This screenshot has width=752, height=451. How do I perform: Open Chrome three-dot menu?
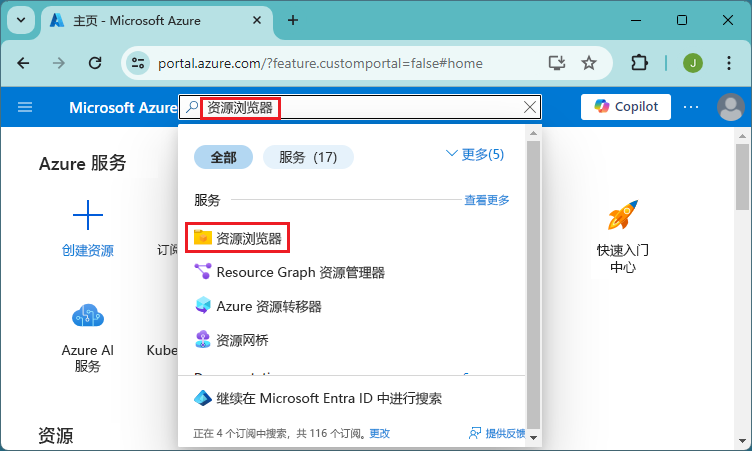[729, 63]
